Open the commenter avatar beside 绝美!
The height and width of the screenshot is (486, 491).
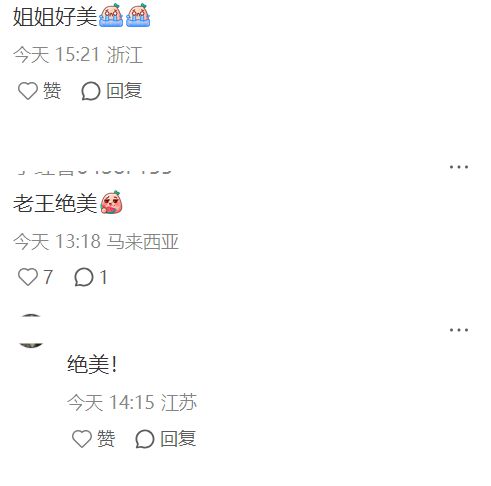click(x=31, y=331)
